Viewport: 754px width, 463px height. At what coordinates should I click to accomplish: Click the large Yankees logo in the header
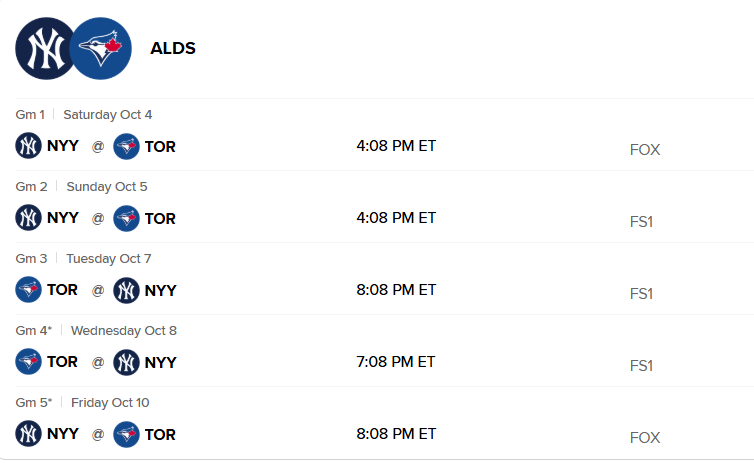pos(45,48)
